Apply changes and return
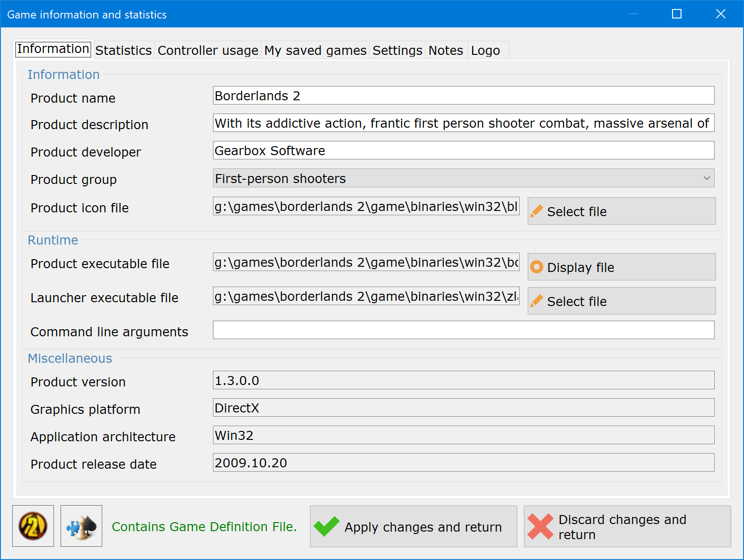 414,526
